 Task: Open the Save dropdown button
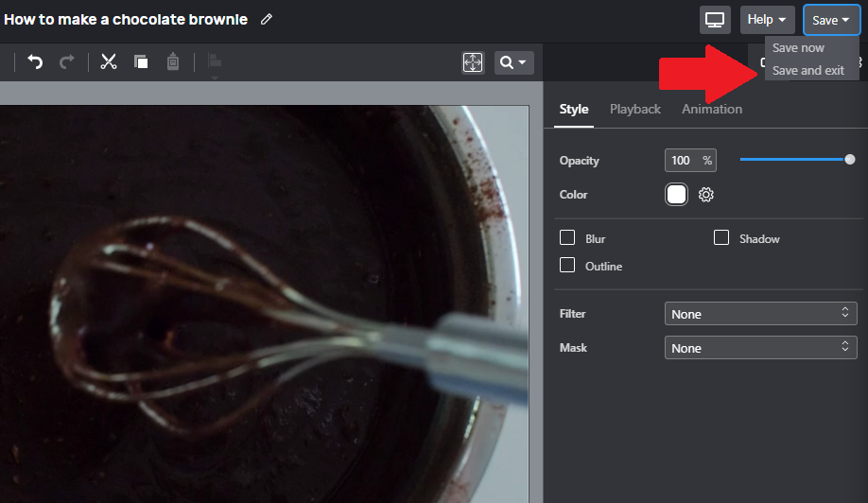coord(831,21)
